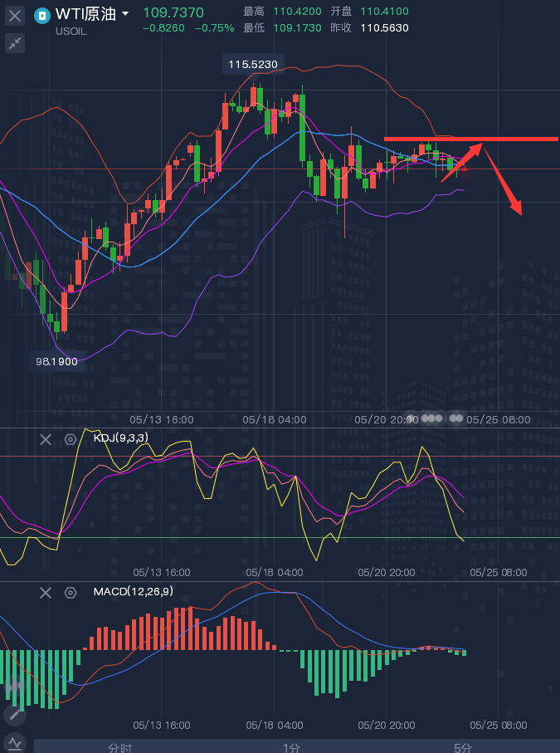Close the chart with the top-left X

[x=15, y=15]
